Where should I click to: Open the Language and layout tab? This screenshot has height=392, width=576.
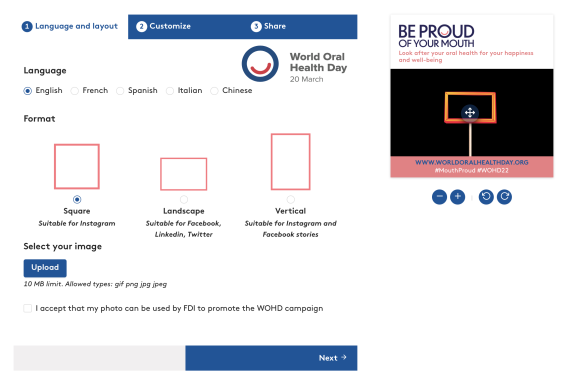point(70,26)
